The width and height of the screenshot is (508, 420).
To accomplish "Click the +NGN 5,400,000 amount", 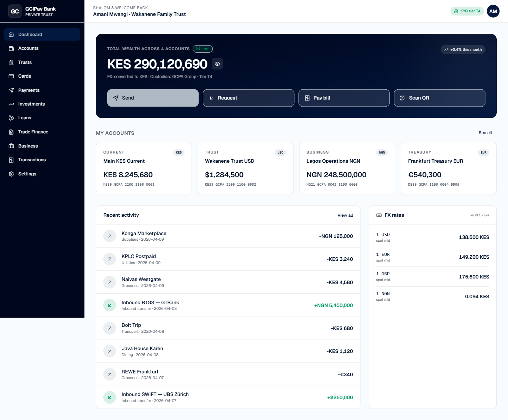I will click(x=333, y=305).
